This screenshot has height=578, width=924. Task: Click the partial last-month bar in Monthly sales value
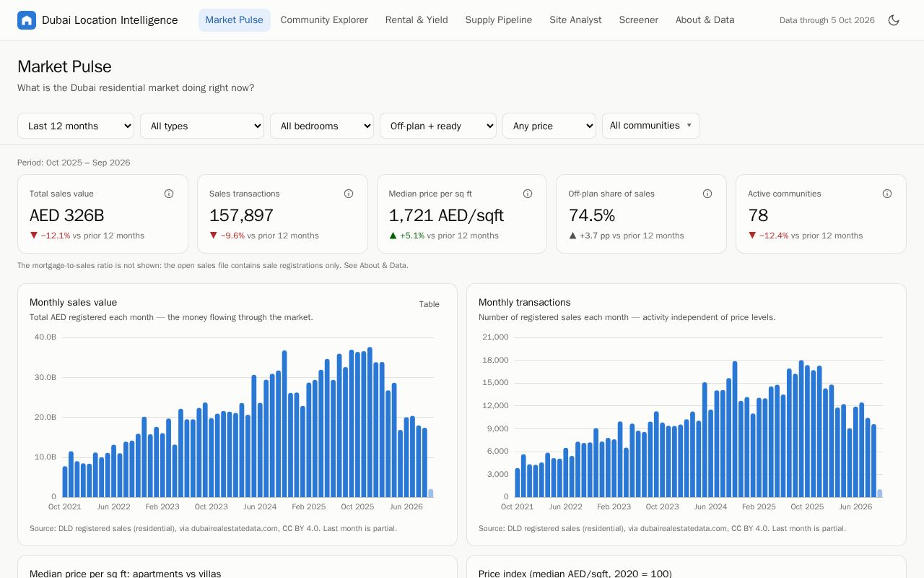431,493
